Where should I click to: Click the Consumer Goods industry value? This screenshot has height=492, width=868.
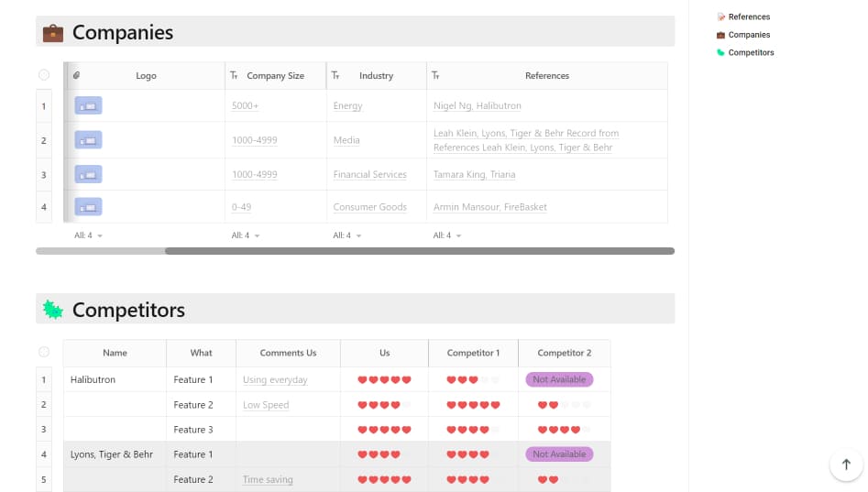369,207
